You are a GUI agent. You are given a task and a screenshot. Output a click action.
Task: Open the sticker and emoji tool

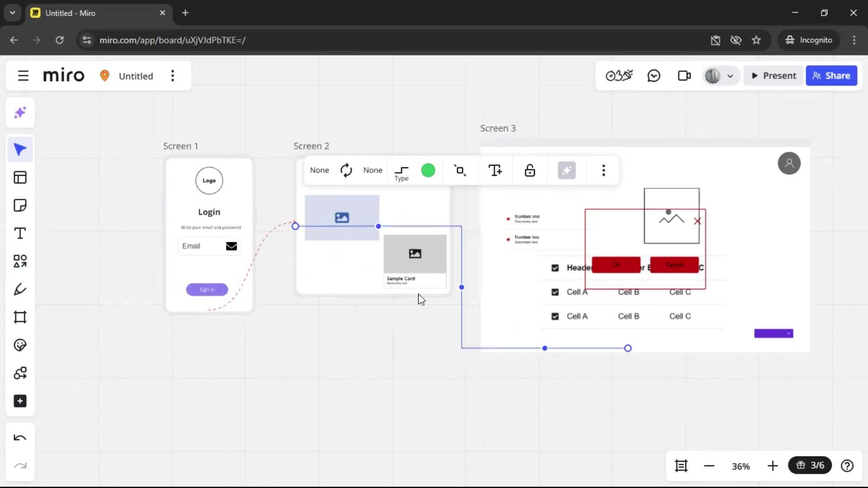click(x=20, y=345)
